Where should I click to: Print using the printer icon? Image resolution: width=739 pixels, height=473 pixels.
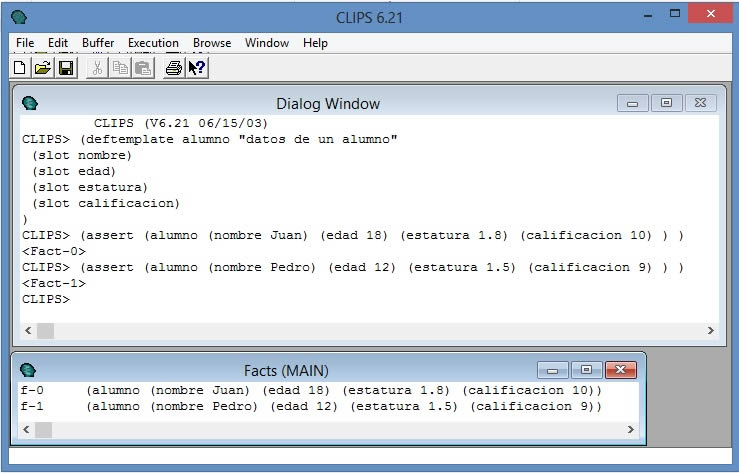[174, 68]
